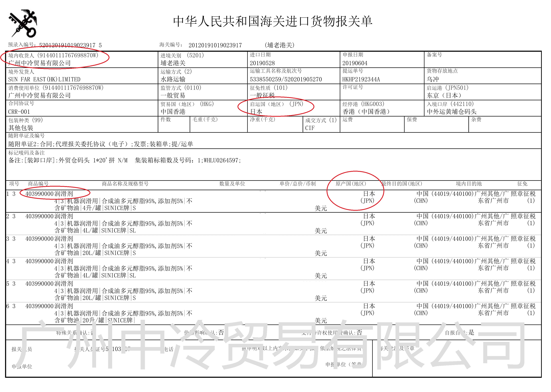Click the 单价/总价/币制 column header
The width and height of the screenshot is (551, 392).
click(298, 184)
